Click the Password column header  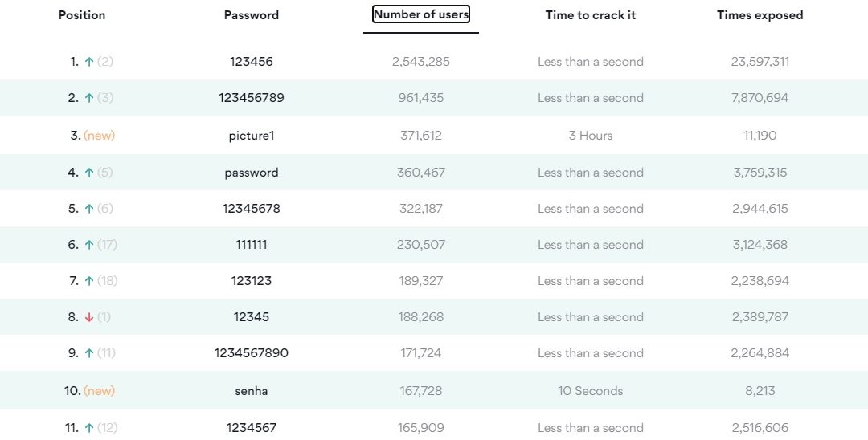point(252,15)
